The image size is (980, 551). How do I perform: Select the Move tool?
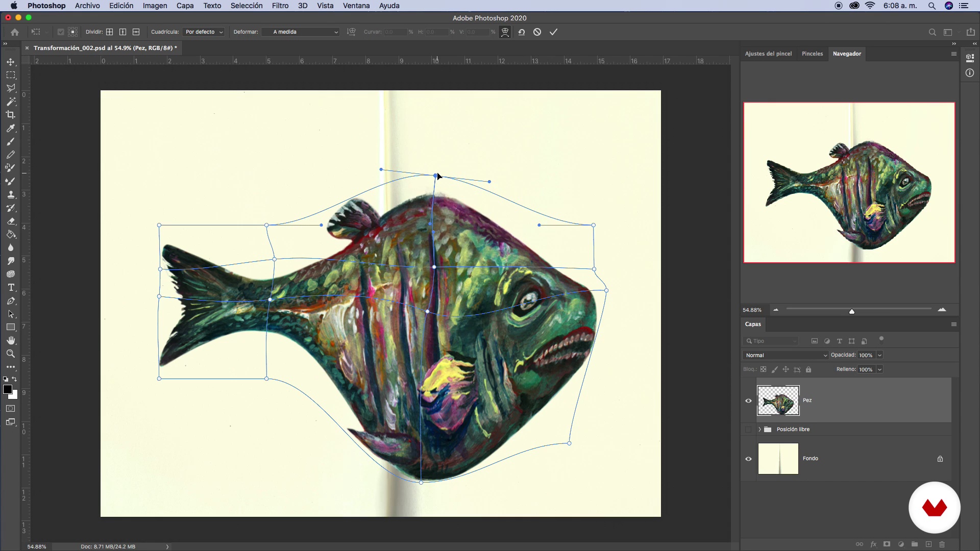[11, 62]
